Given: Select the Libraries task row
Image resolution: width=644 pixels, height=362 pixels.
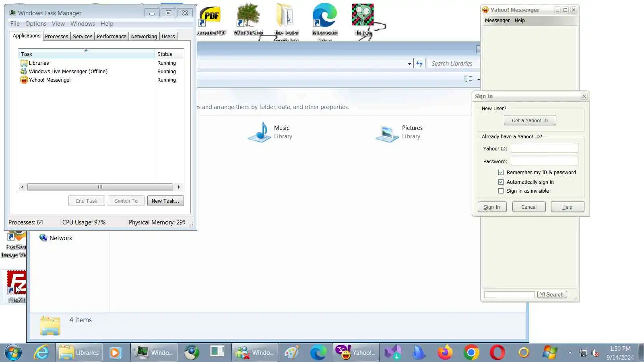Looking at the screenshot, I should (x=101, y=63).
